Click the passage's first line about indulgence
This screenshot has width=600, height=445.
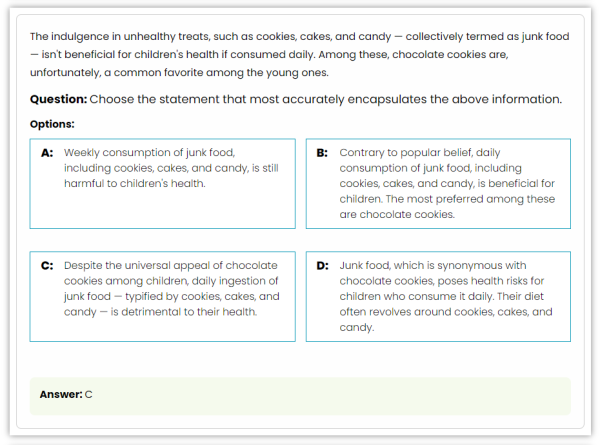click(299, 36)
